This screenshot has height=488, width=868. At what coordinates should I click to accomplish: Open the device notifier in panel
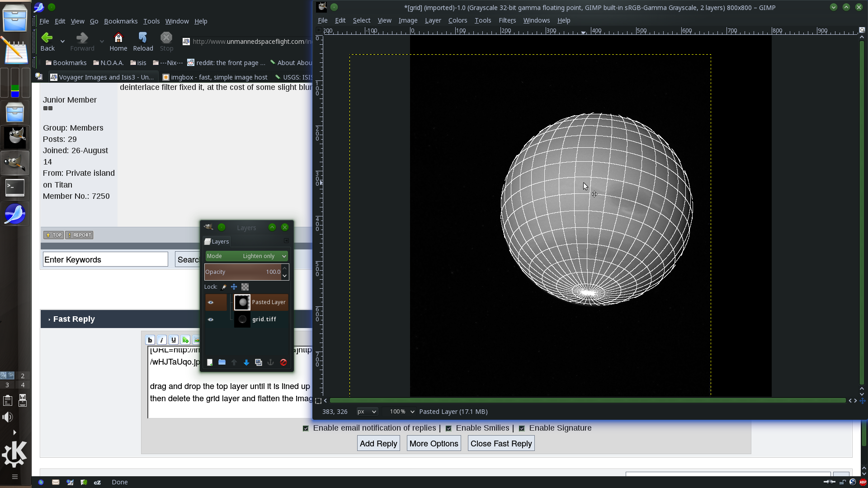point(23,401)
